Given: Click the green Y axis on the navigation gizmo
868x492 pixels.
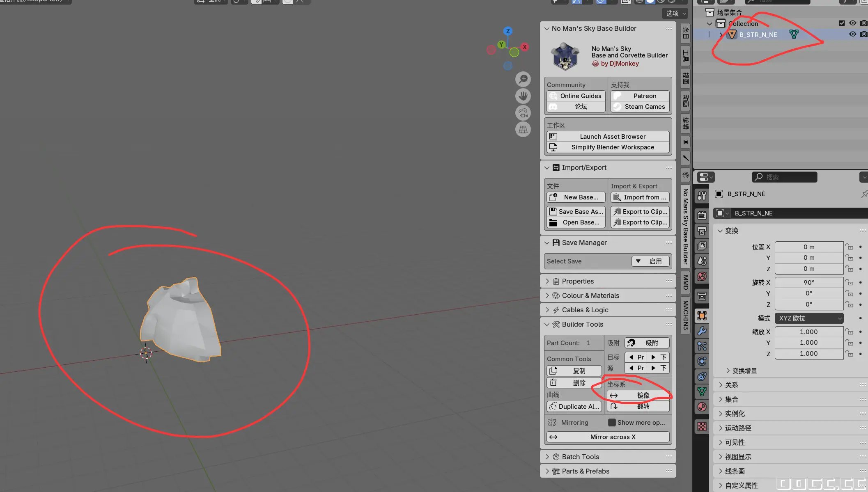Looking at the screenshot, I should point(501,44).
